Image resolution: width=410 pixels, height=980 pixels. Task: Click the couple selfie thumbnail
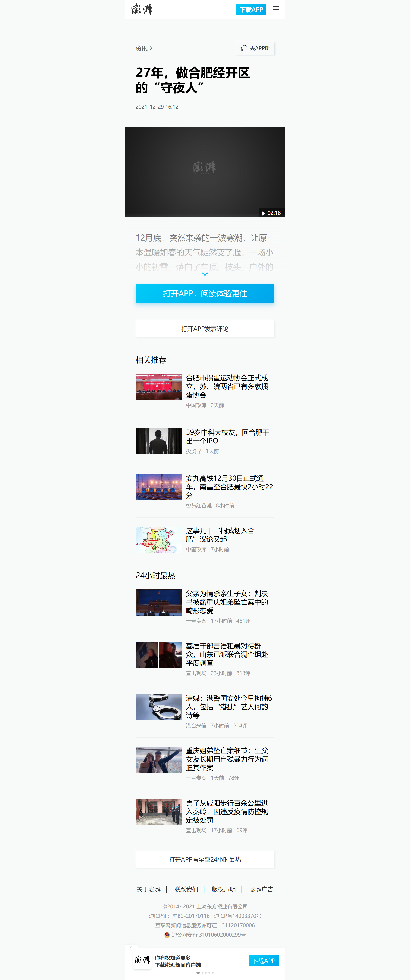[158, 760]
